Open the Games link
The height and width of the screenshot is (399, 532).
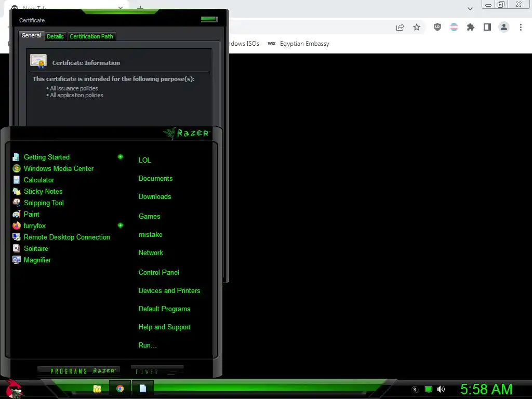pos(149,217)
